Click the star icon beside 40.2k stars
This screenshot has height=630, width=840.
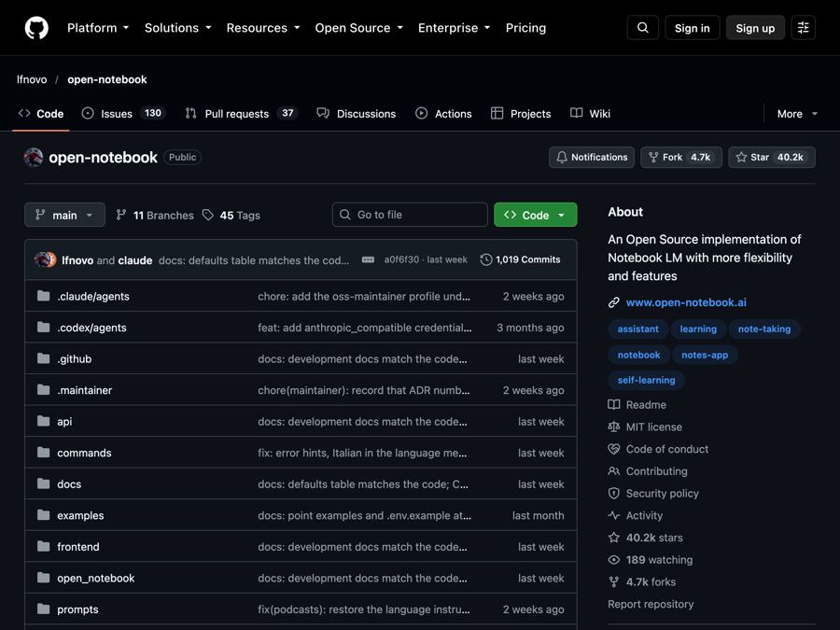pyautogui.click(x=614, y=538)
